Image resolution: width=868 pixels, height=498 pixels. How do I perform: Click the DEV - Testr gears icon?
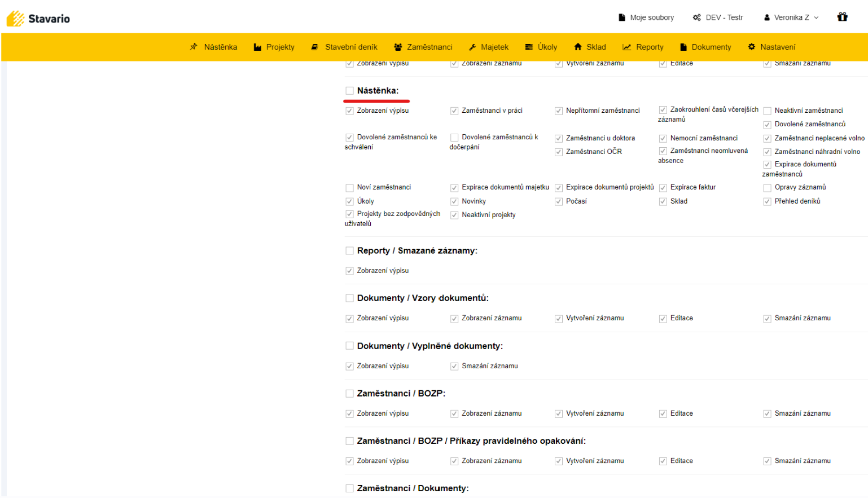(697, 17)
